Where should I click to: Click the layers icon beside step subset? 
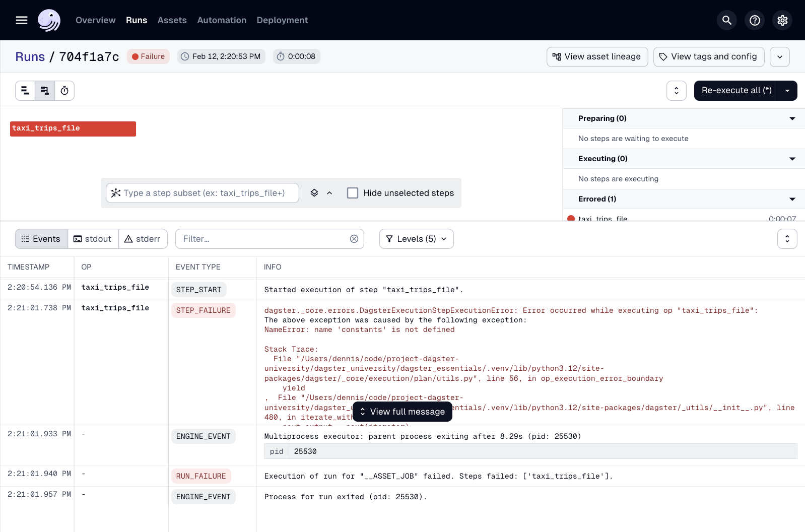pos(314,193)
